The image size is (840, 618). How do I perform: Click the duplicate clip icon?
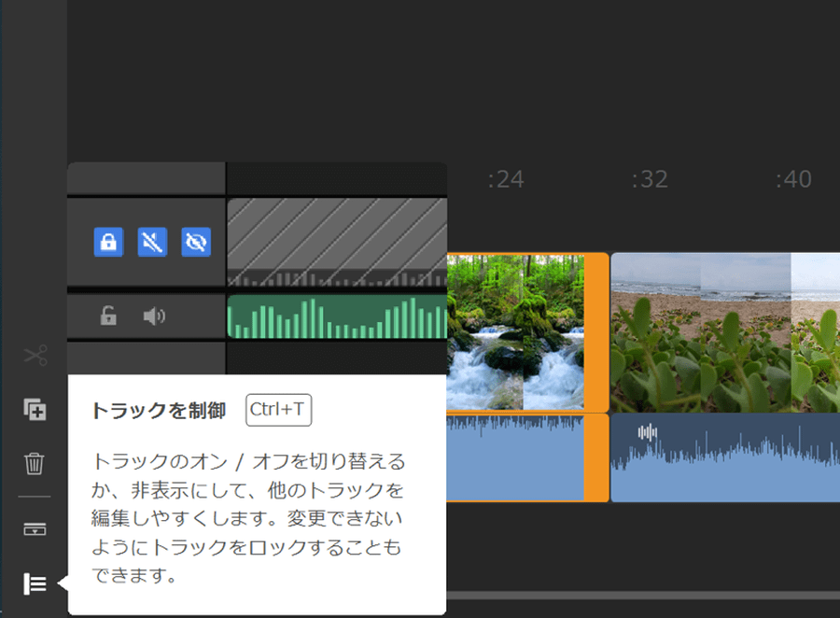coord(35,410)
